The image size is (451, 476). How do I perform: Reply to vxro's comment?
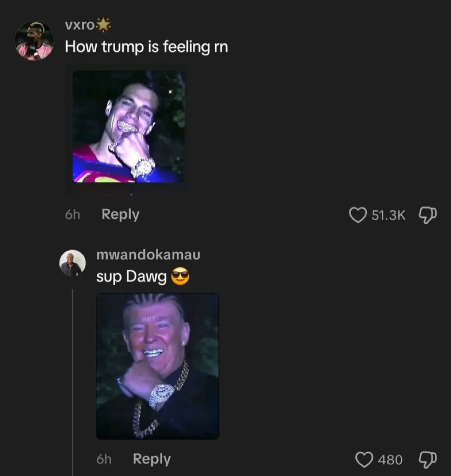tap(120, 215)
